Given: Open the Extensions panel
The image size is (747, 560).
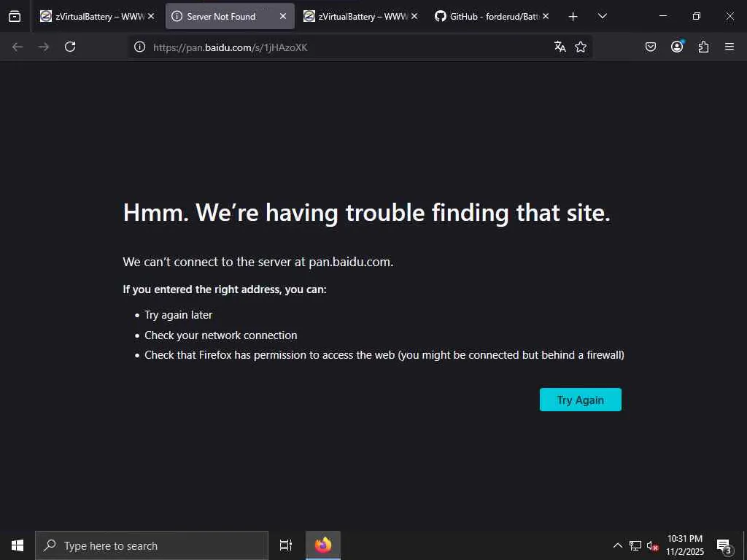Looking at the screenshot, I should (x=703, y=47).
